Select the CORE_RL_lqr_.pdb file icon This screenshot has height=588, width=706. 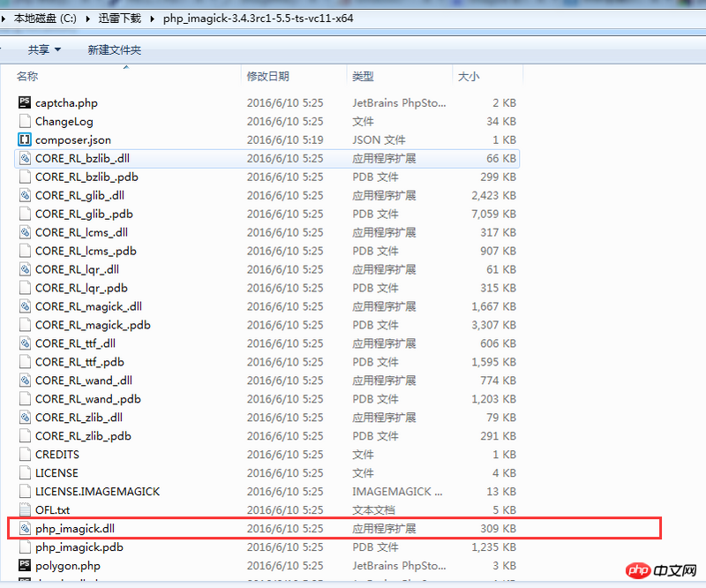pos(25,288)
